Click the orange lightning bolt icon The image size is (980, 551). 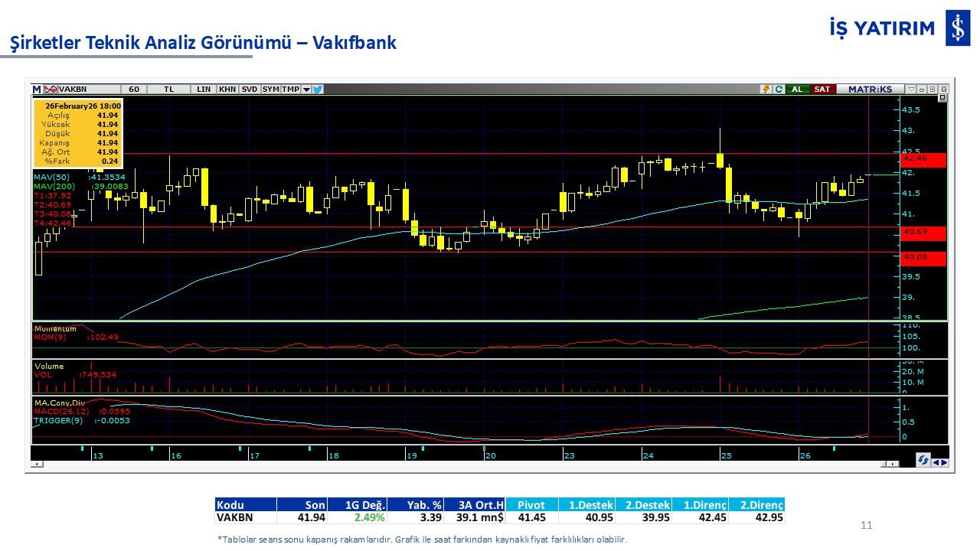765,89
